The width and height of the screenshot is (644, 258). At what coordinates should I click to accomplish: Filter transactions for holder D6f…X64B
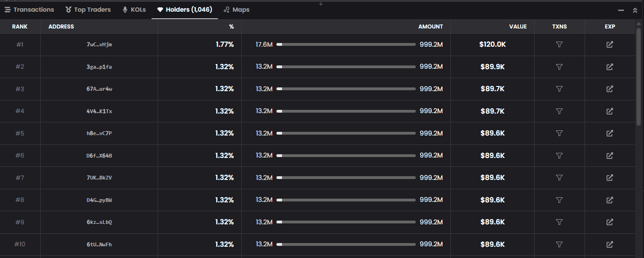click(x=559, y=156)
